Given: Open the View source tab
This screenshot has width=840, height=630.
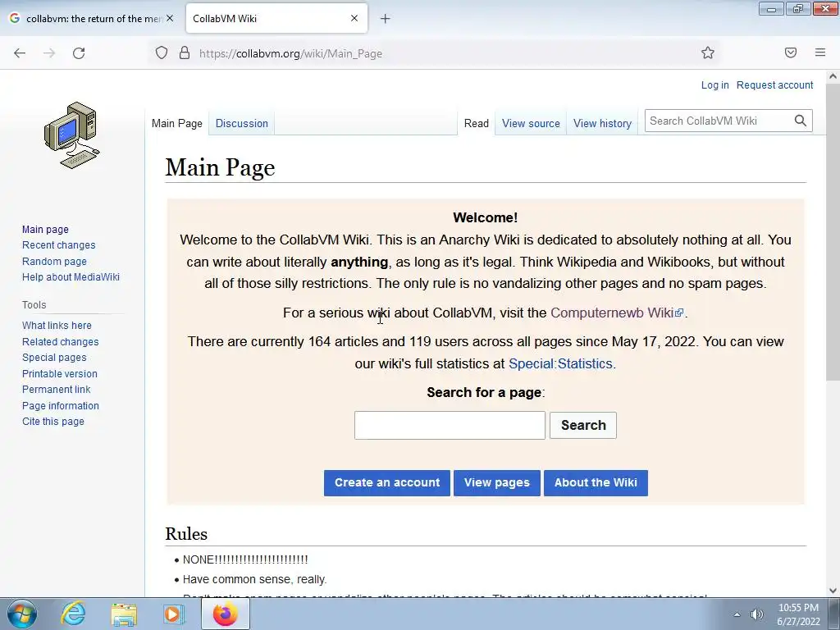Looking at the screenshot, I should tap(531, 123).
